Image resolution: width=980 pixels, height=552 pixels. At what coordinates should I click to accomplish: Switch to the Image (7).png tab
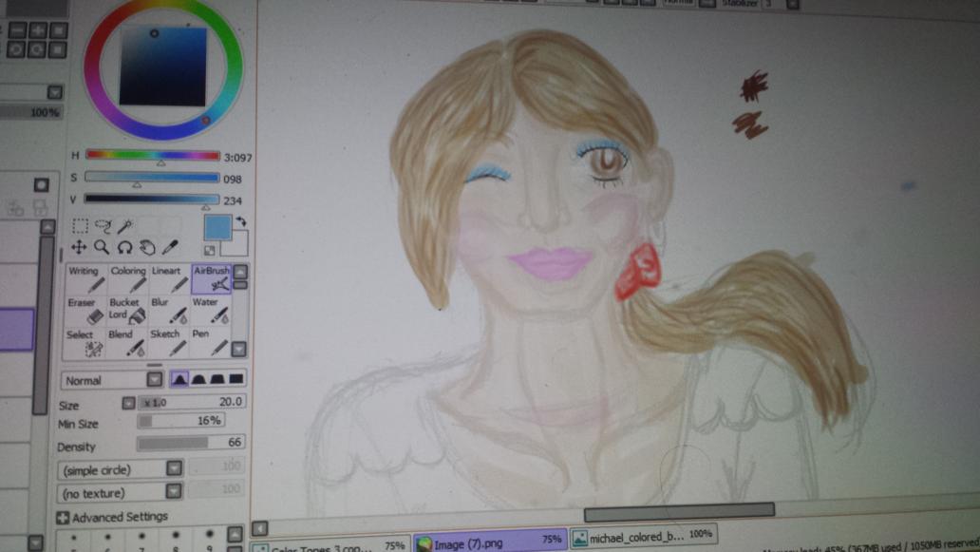click(x=489, y=542)
